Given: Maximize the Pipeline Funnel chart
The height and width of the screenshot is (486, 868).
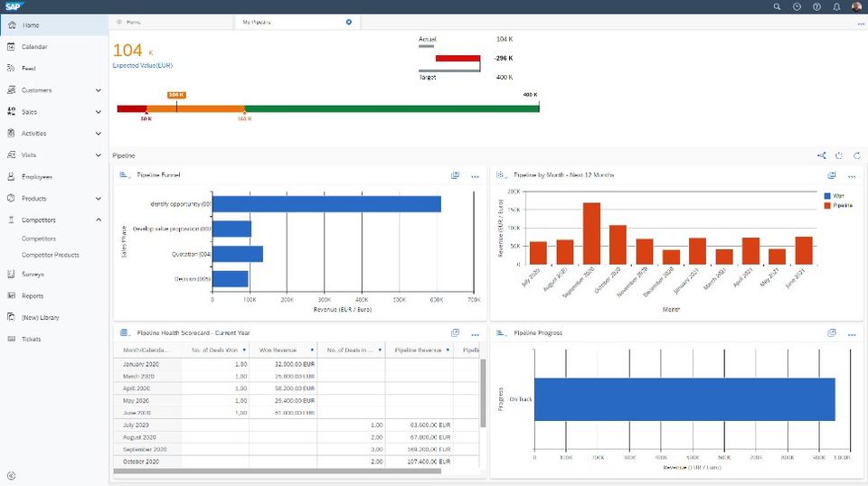Looking at the screenshot, I should pyautogui.click(x=455, y=175).
